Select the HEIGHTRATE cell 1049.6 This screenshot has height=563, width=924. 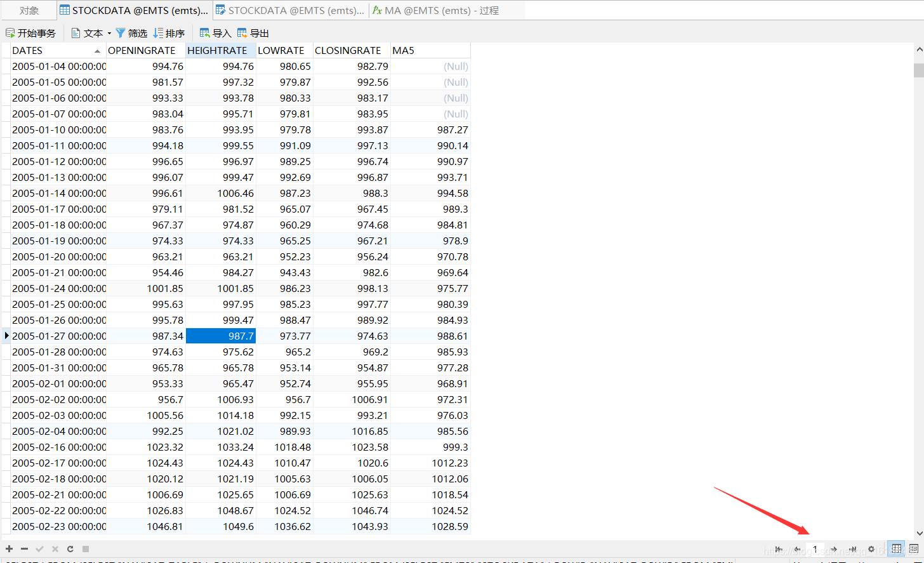point(221,526)
